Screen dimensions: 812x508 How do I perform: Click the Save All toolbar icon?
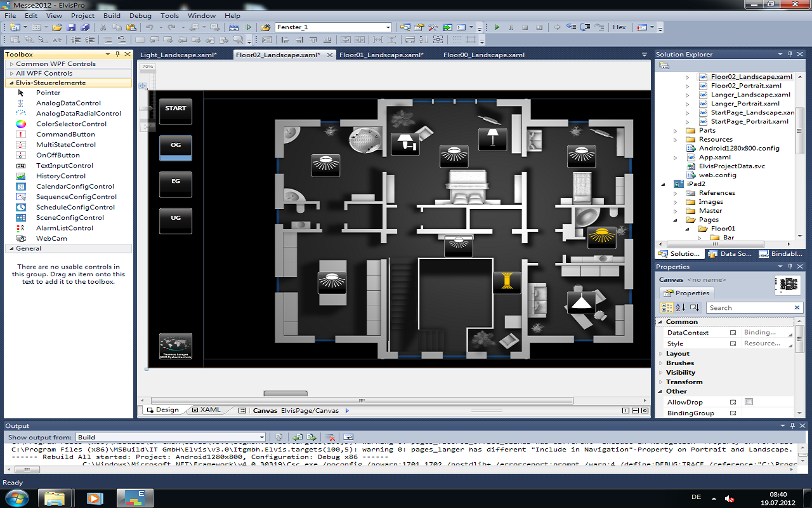click(x=84, y=27)
